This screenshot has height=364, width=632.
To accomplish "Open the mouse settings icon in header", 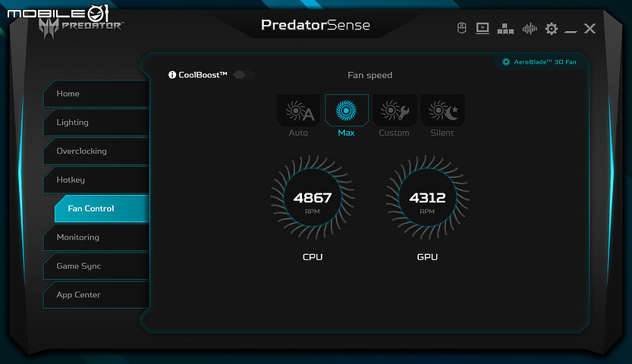I will (462, 28).
